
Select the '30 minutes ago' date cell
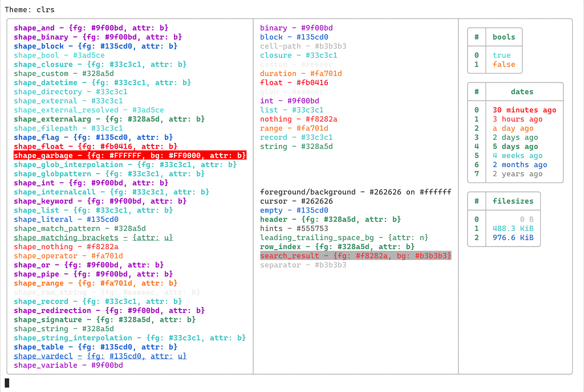(x=524, y=110)
